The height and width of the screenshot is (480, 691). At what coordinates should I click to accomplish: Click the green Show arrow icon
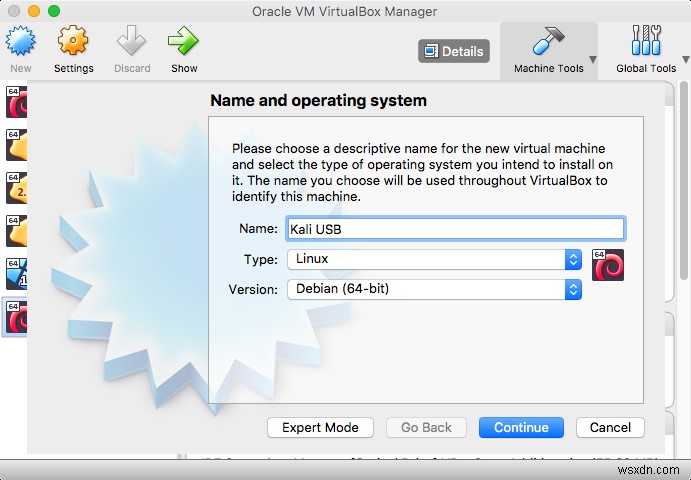183,41
